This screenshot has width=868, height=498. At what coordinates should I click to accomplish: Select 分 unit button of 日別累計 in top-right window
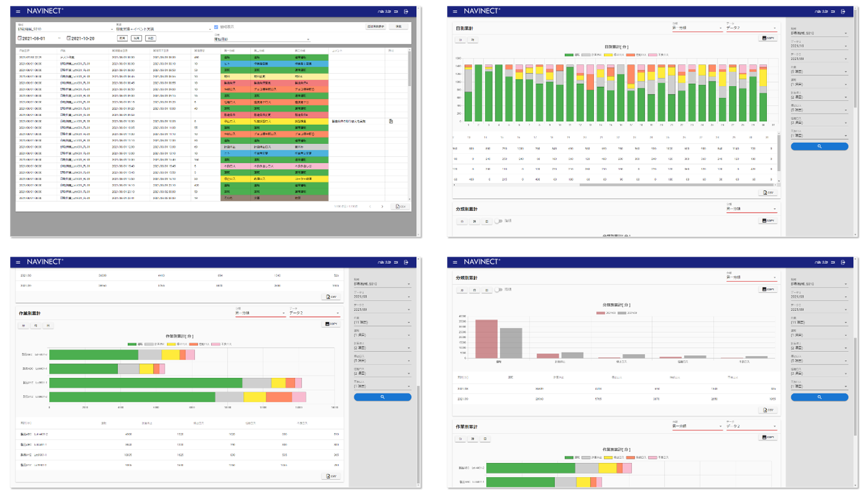tap(461, 40)
